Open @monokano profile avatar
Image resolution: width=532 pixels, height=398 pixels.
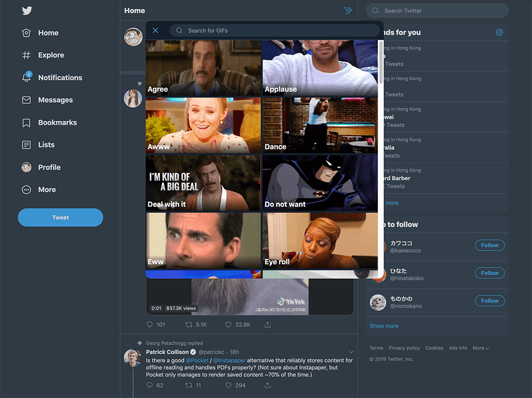click(378, 302)
